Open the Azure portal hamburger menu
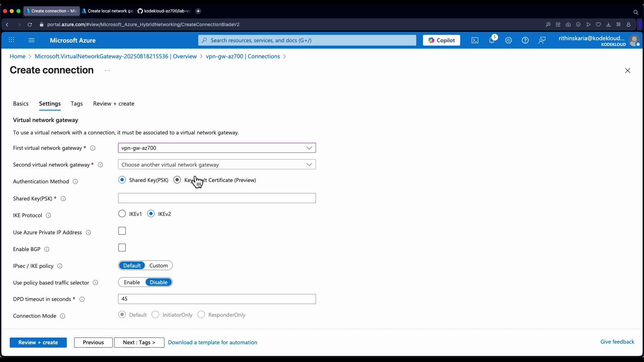644x362 pixels. coord(32,40)
